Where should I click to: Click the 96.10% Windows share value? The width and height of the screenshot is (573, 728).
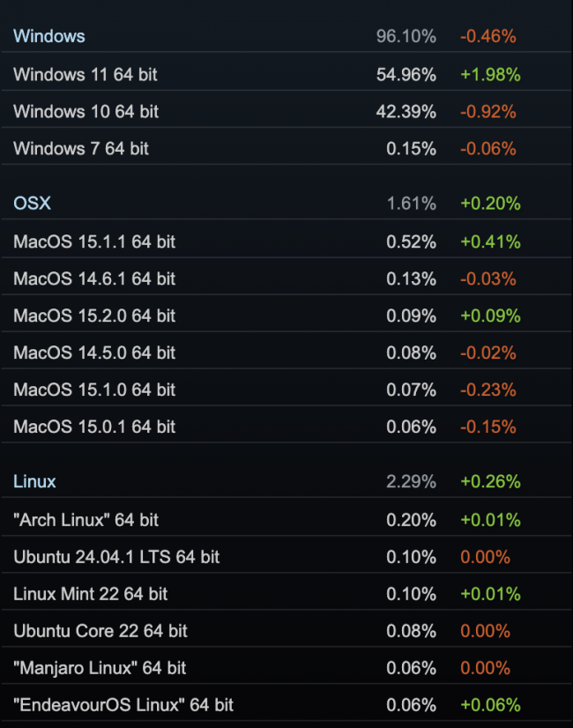tap(406, 36)
